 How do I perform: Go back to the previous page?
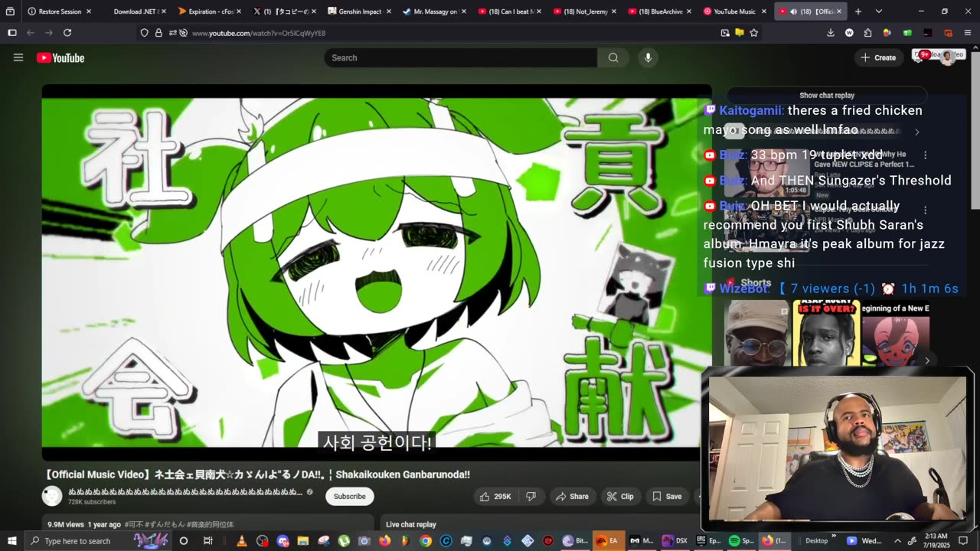(x=31, y=33)
